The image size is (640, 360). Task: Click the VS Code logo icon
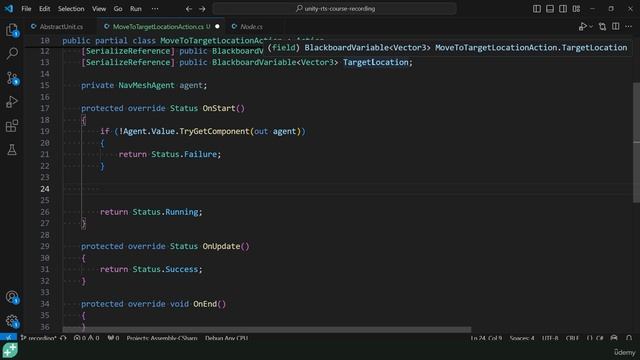click(x=9, y=9)
